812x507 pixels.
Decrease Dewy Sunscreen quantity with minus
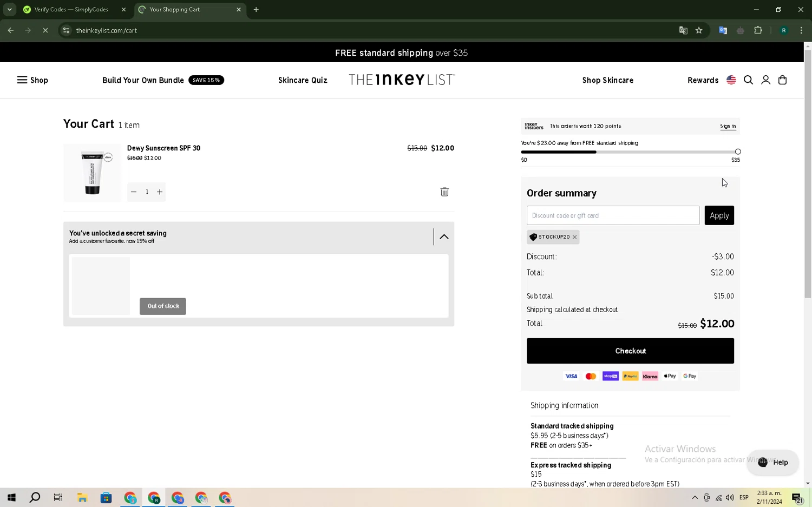(134, 192)
